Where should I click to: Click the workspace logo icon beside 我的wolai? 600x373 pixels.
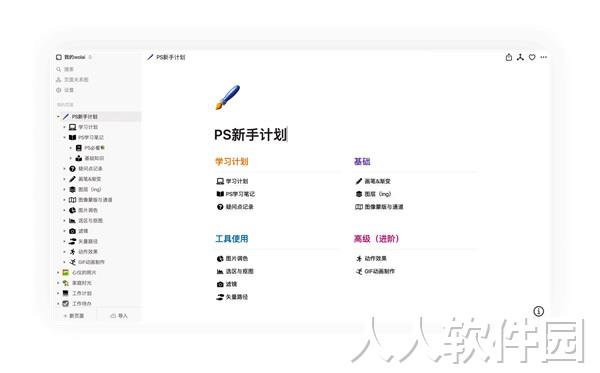click(59, 57)
